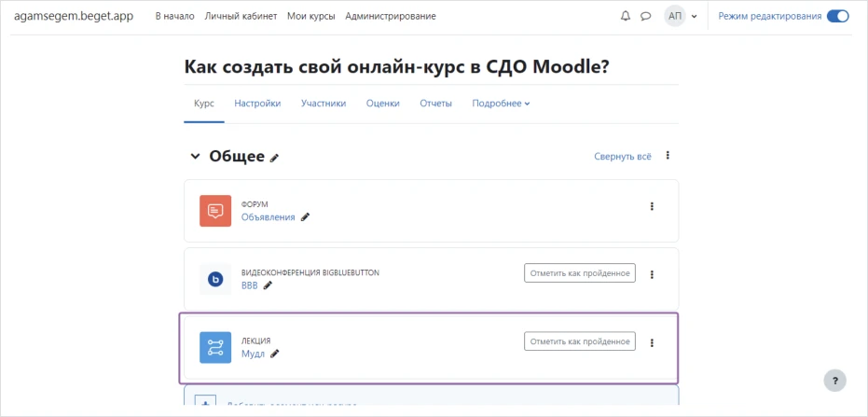Open Личный кабинет in navigation
The width and height of the screenshot is (868, 417).
pos(241,16)
